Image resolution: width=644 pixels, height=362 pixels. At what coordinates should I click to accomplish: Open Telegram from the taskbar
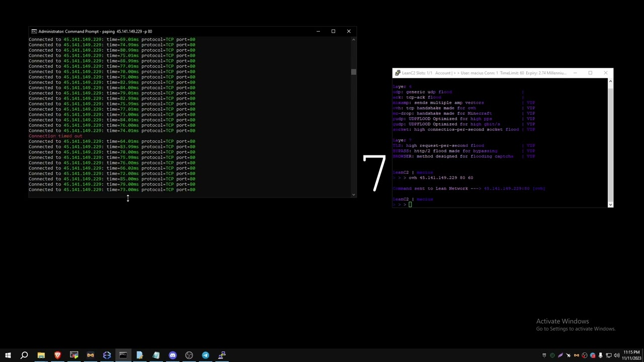[205, 355]
